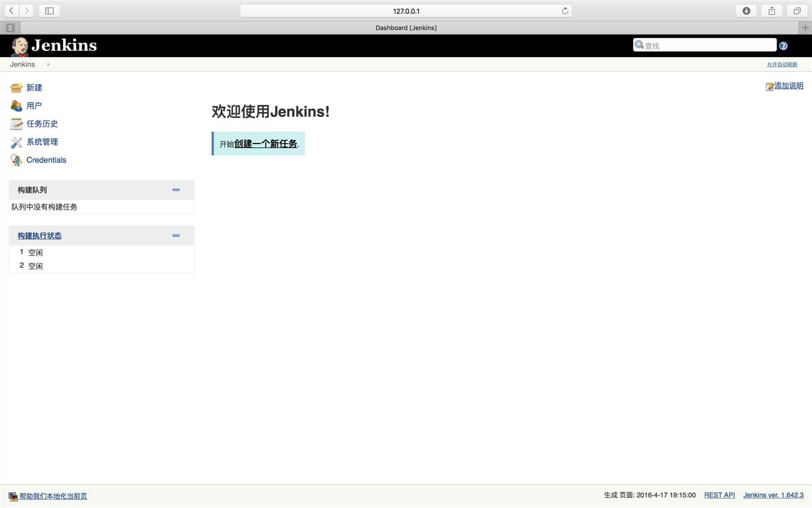Screen dimensions: 812x508
Task: Collapse the build queue (构建队列) panel
Action: coord(176,190)
